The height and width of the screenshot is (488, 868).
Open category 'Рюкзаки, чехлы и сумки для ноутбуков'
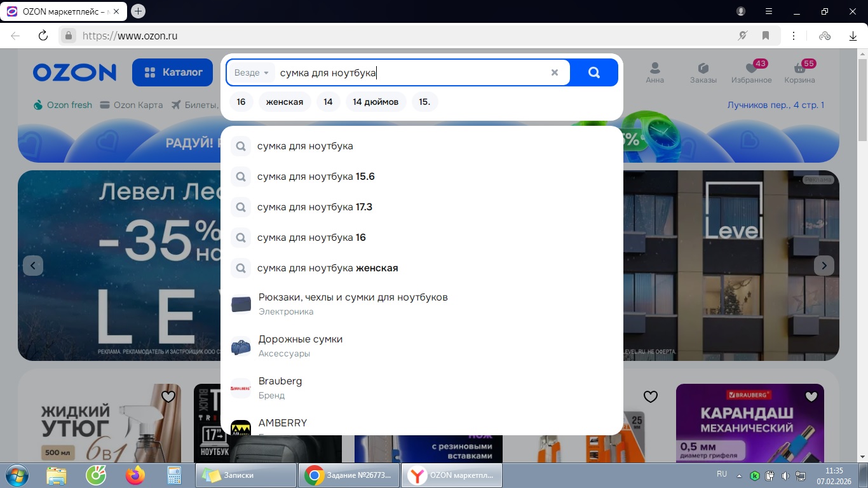click(421, 304)
